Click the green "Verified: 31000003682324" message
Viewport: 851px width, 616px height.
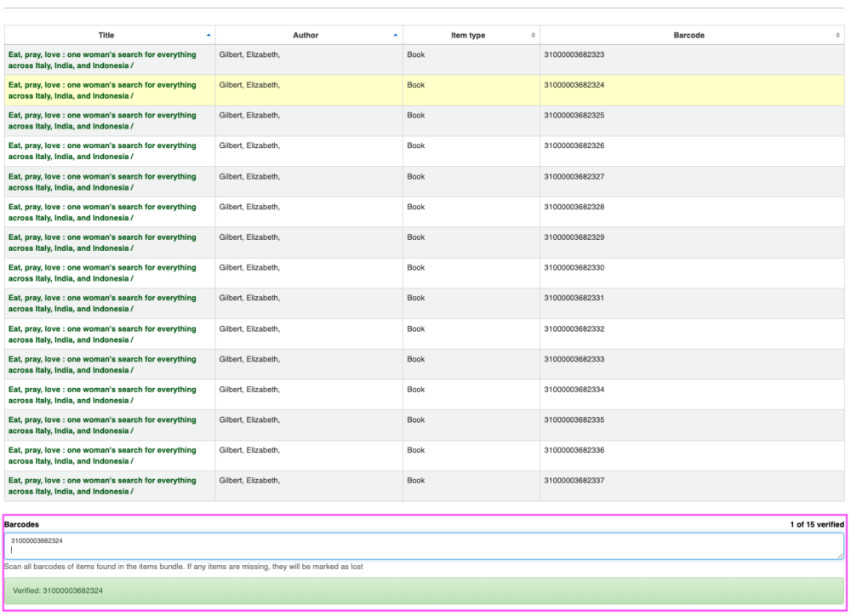click(424, 591)
